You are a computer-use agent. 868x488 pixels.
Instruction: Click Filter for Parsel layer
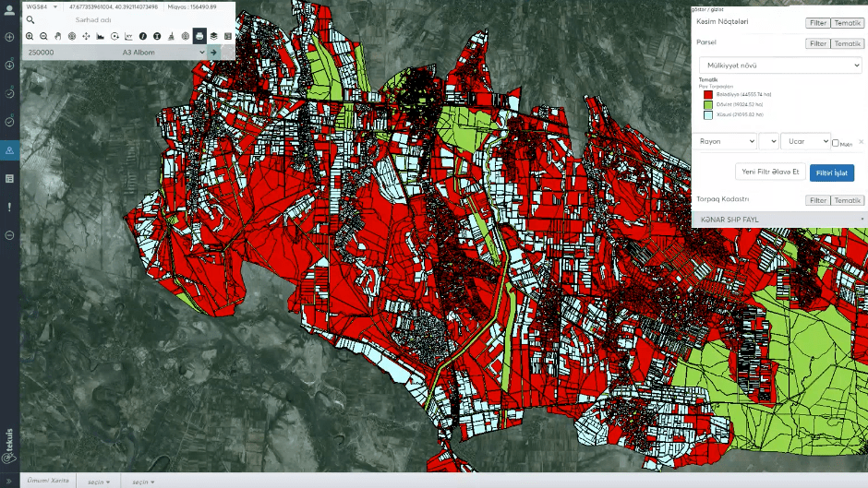(x=817, y=43)
